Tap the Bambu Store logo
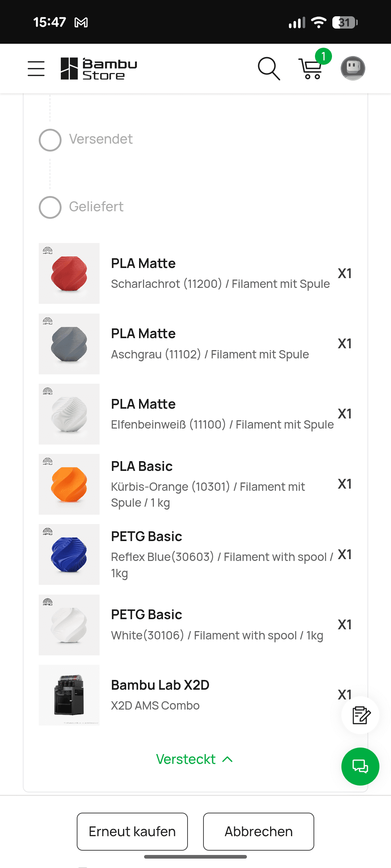 pyautogui.click(x=99, y=68)
